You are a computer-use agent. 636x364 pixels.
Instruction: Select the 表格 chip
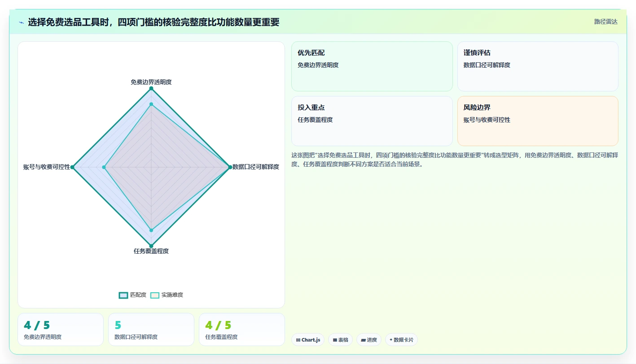pyautogui.click(x=340, y=340)
